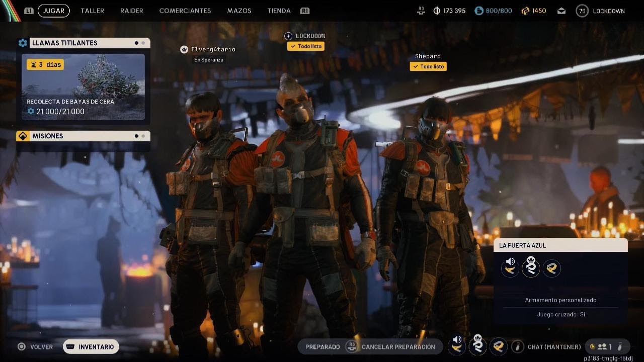Click the party members count icon

click(x=602, y=346)
